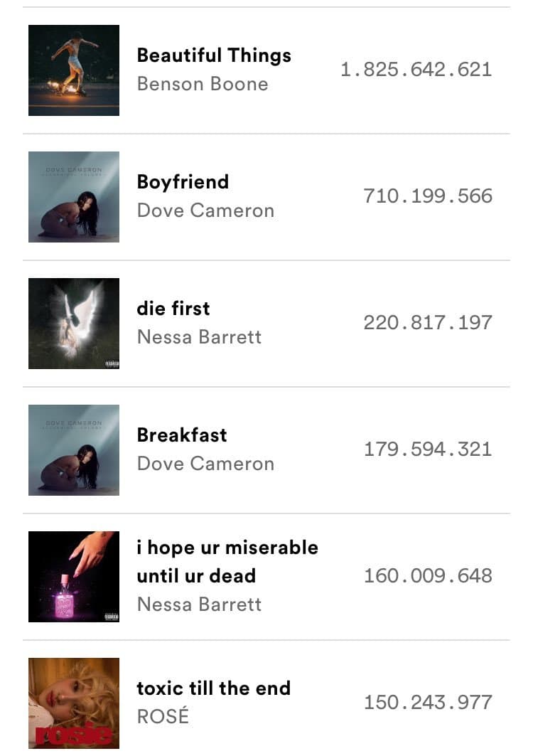Open the die first track title
533x756 pixels.
173,309
